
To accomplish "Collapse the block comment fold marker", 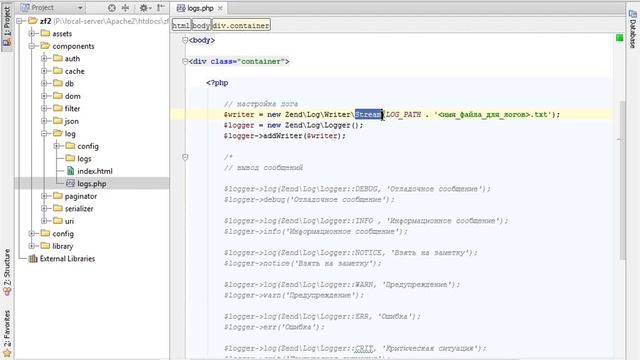I will [185, 157].
